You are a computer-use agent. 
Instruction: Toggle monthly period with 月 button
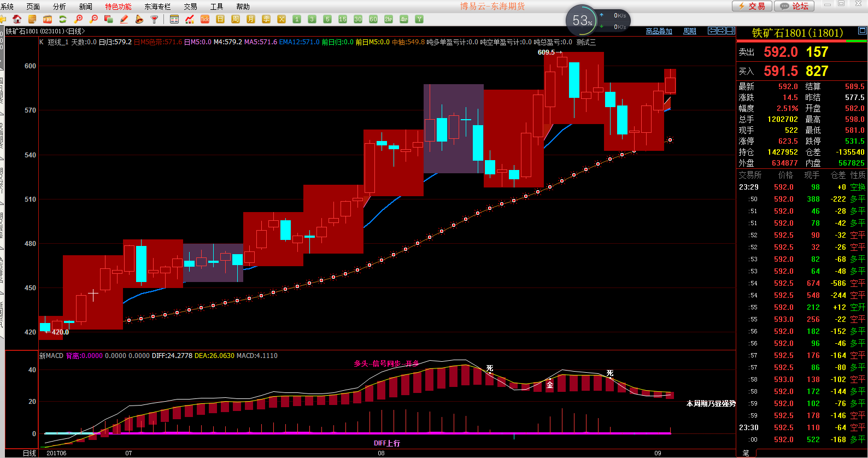[x=251, y=19]
